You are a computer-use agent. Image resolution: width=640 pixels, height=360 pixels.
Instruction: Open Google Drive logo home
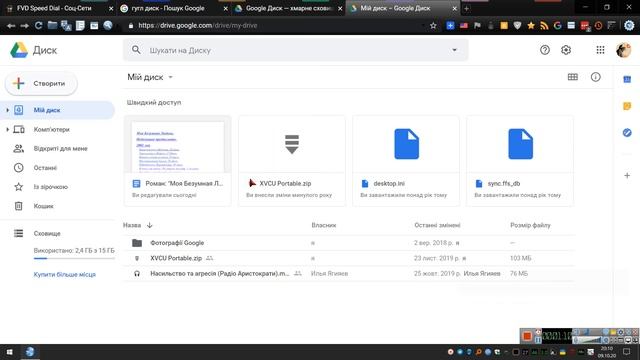click(x=33, y=50)
